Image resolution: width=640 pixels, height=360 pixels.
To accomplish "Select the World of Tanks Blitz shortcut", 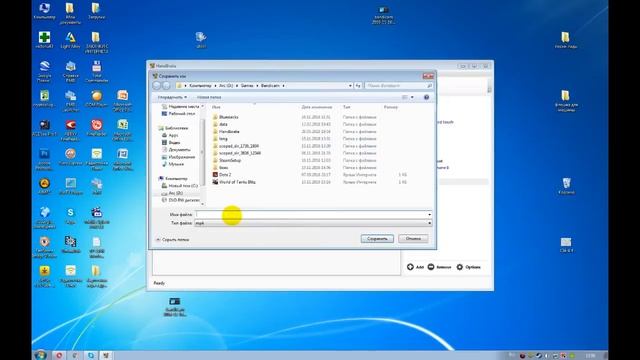I will point(237,182).
